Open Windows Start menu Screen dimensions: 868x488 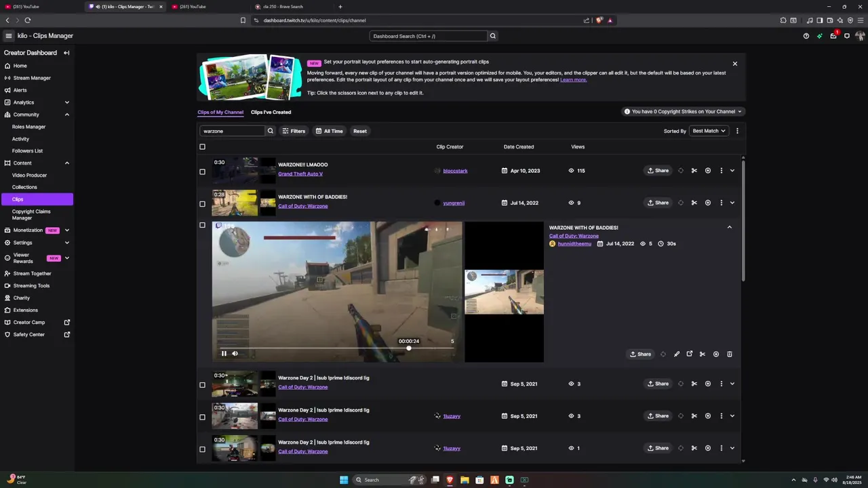(344, 480)
